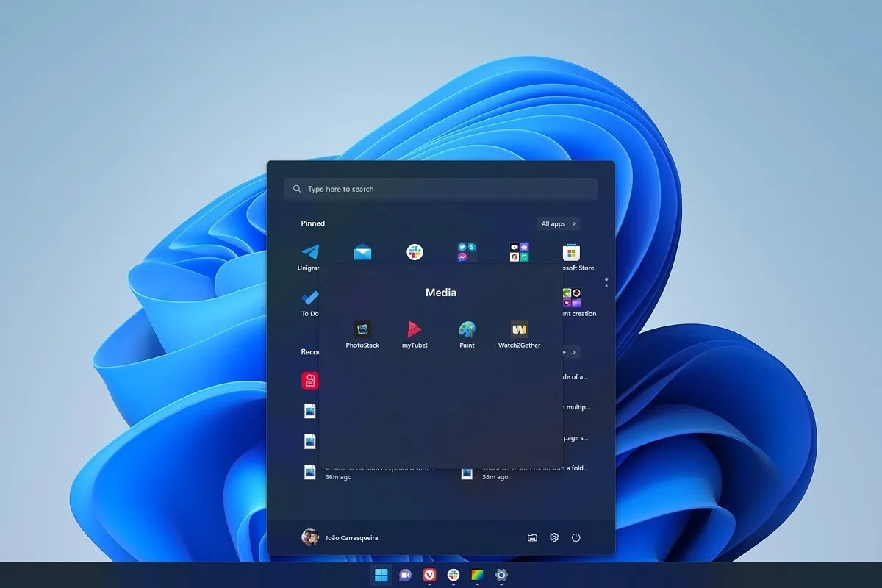The image size is (882, 588).
Task: Launch the pinned Mail app
Action: point(362,251)
